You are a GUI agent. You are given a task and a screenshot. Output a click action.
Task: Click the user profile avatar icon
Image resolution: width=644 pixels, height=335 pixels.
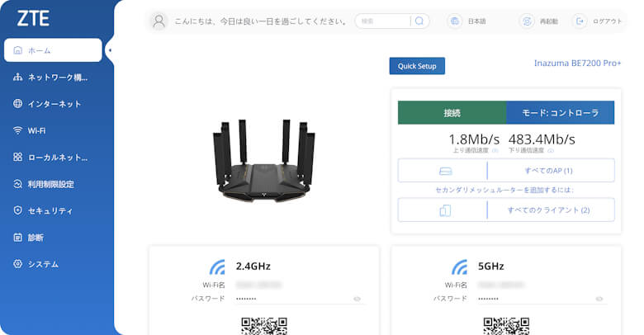tap(159, 21)
